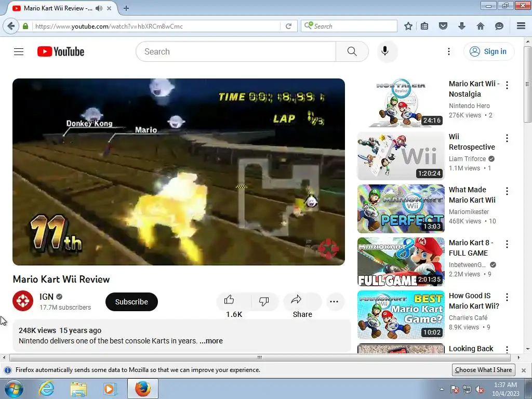Open How Good IS Mario Kart Wii? title
The image size is (532, 399).
click(x=474, y=301)
